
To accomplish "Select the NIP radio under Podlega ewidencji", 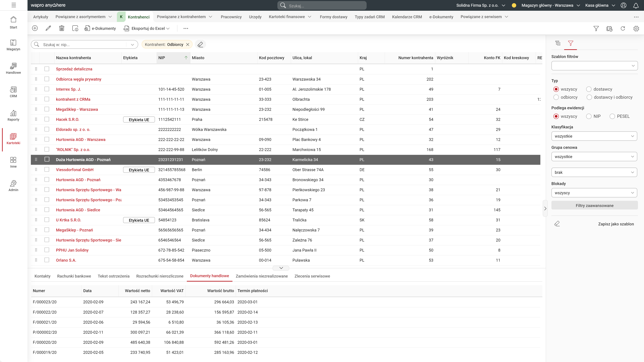I will 589,116.
